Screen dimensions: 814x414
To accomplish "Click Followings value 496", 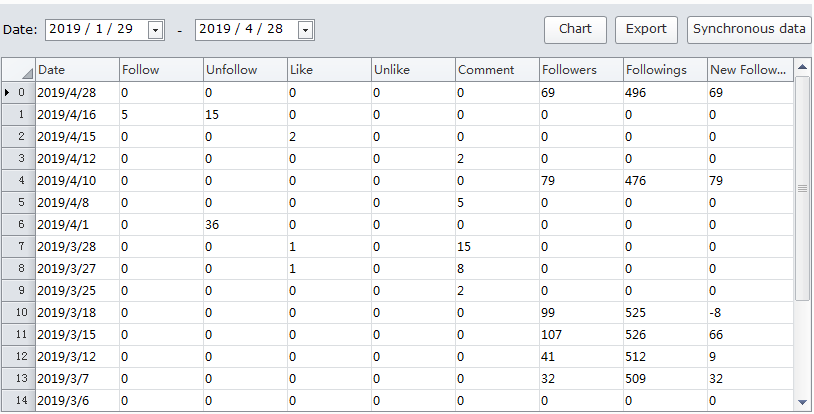I will 666,92.
